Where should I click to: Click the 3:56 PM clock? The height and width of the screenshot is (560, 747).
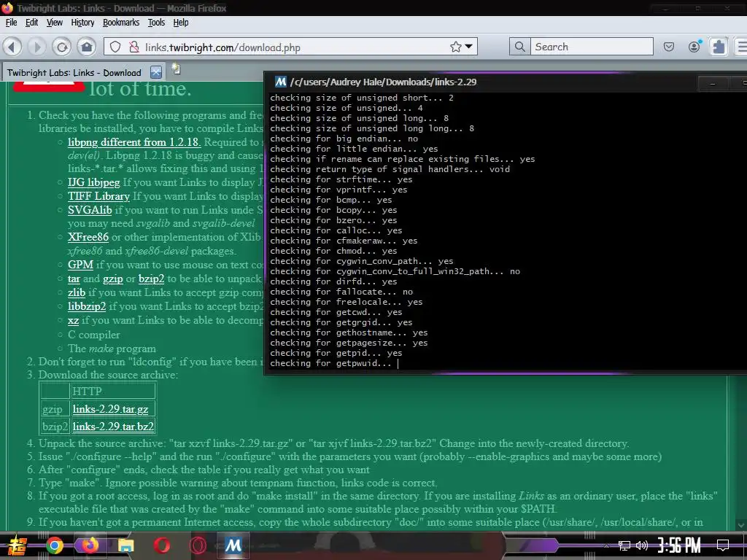pyautogui.click(x=679, y=545)
